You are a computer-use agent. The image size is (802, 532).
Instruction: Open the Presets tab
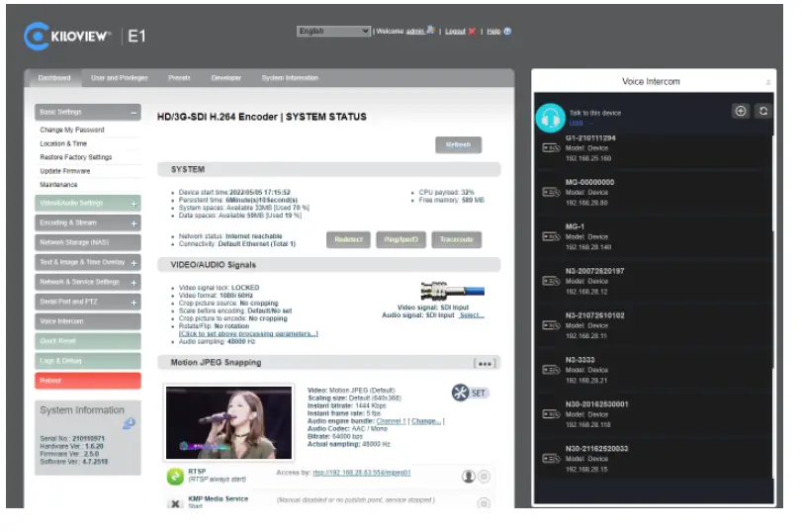(179, 78)
